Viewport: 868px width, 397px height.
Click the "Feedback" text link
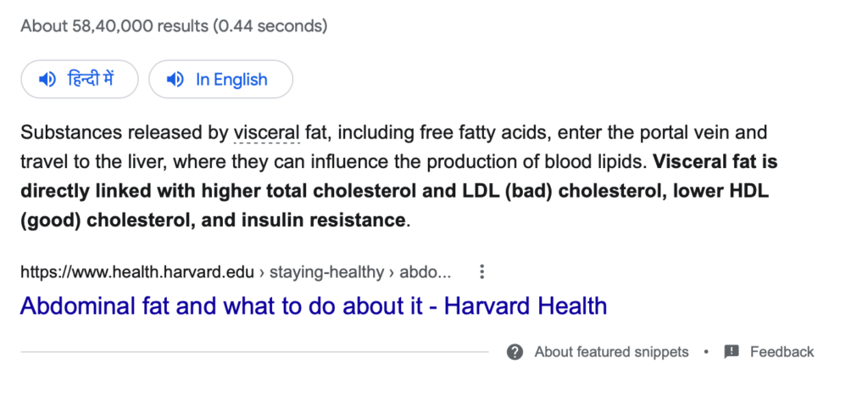point(782,351)
